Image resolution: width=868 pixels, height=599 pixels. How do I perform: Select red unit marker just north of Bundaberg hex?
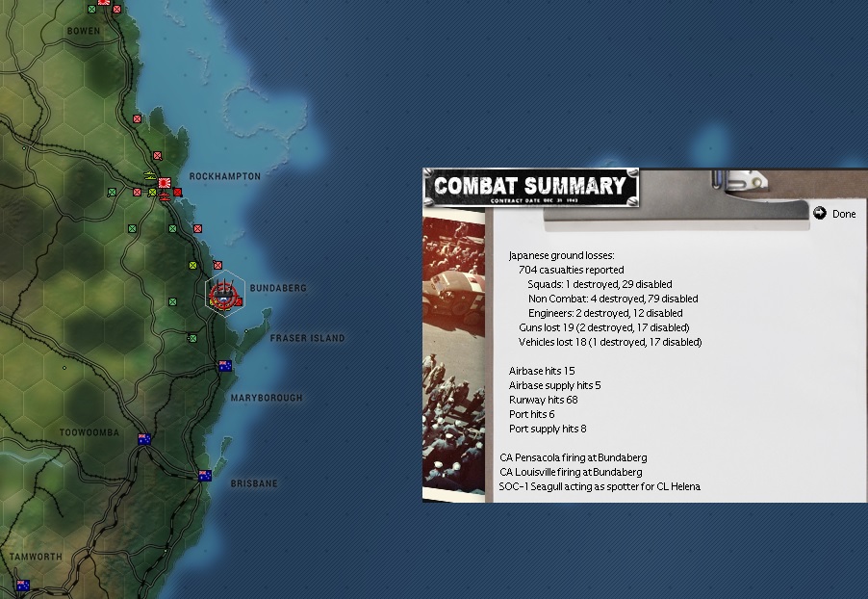coord(218,266)
